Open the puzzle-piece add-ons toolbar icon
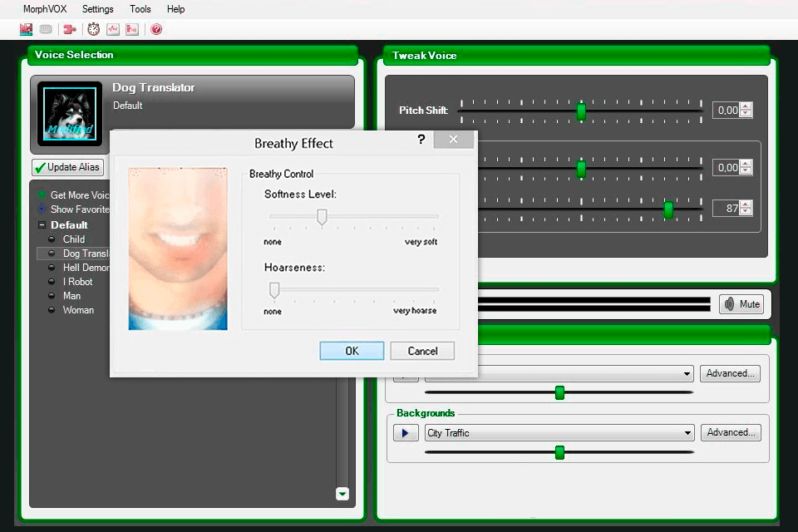The image size is (798, 532). click(69, 30)
